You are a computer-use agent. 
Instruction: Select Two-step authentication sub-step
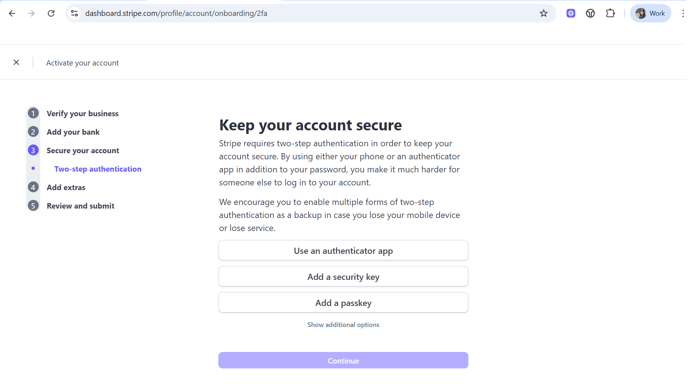(x=97, y=169)
